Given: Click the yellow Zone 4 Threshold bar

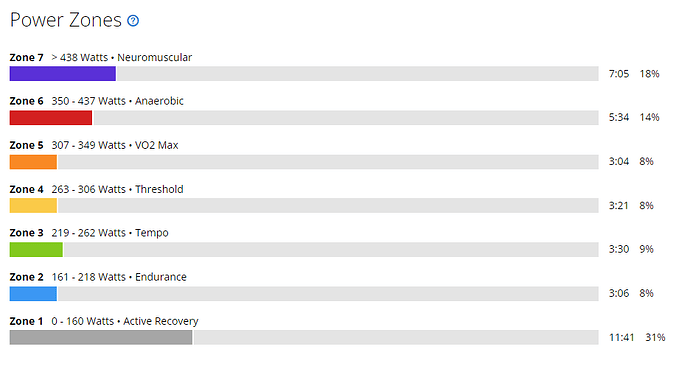Looking at the screenshot, I should point(33,205).
